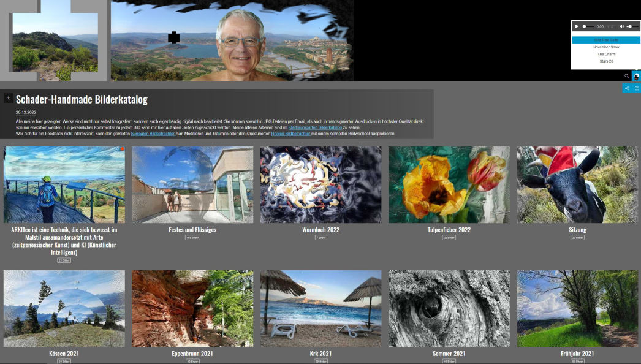Open the Sitzung goat album thumbnail
Image resolution: width=641 pixels, height=364 pixels.
577,185
